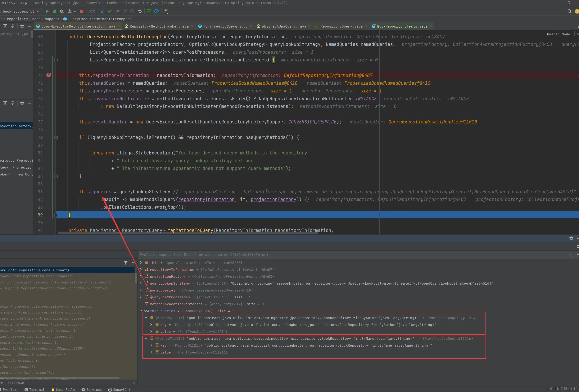This screenshot has height=392, width=579.
Task: Push changes with Git push arrow
Action: (117, 11)
